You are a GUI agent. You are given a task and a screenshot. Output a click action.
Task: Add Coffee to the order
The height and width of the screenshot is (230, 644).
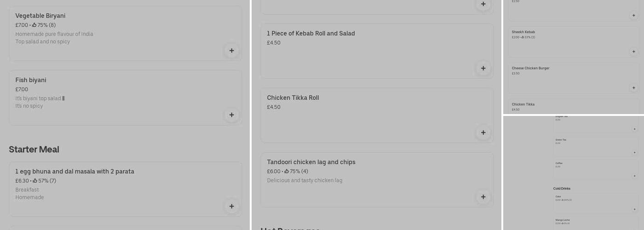tap(634, 176)
